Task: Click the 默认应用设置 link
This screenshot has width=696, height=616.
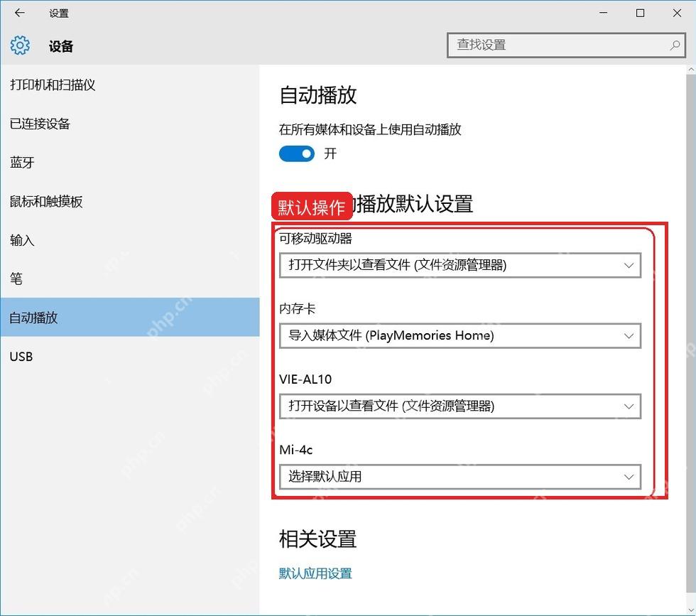Action: click(315, 573)
